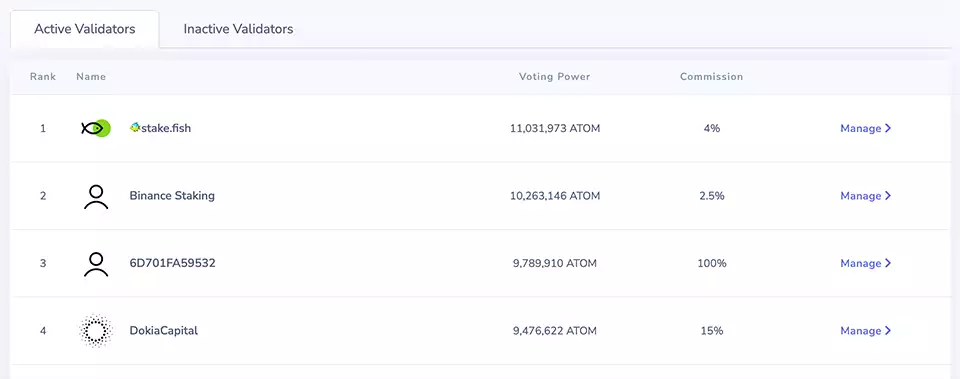The image size is (960, 379).
Task: Select the 6D701FA59532 validator name
Action: point(173,263)
